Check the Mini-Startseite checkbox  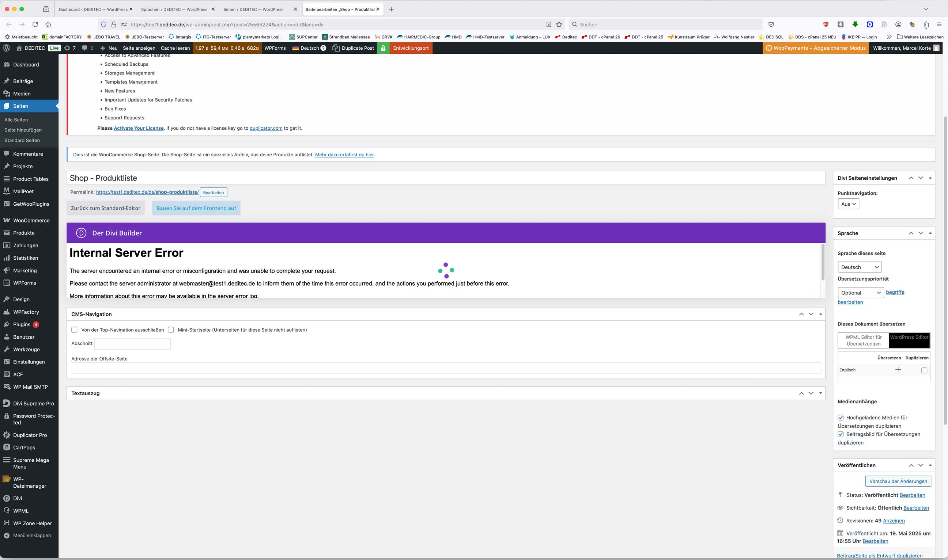pos(171,330)
